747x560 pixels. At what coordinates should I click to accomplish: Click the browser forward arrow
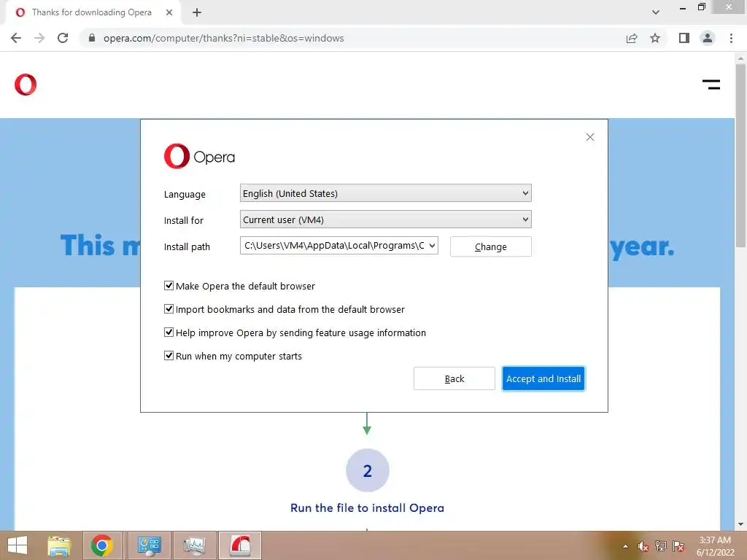pyautogui.click(x=39, y=38)
